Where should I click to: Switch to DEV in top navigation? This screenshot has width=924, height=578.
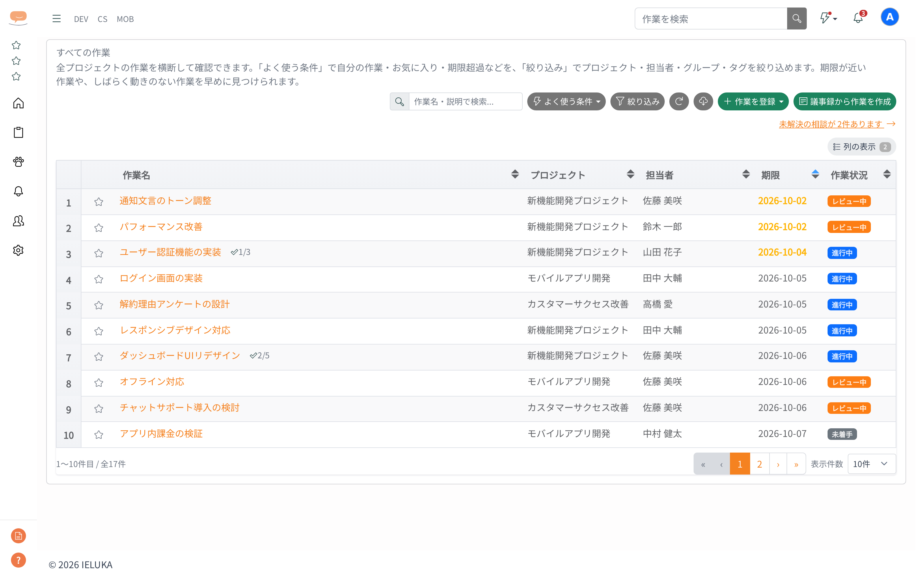[81, 19]
